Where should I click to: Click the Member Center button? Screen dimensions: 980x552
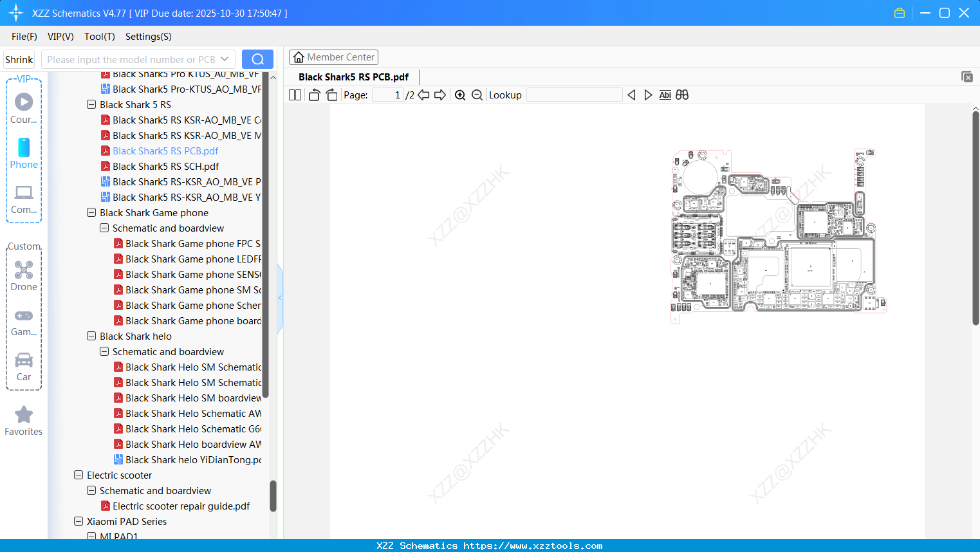(333, 57)
